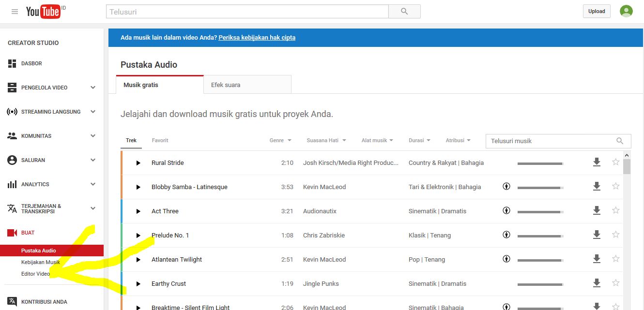Click popularity bar of Earthy Crust
The height and width of the screenshot is (310, 644).
tap(540, 284)
